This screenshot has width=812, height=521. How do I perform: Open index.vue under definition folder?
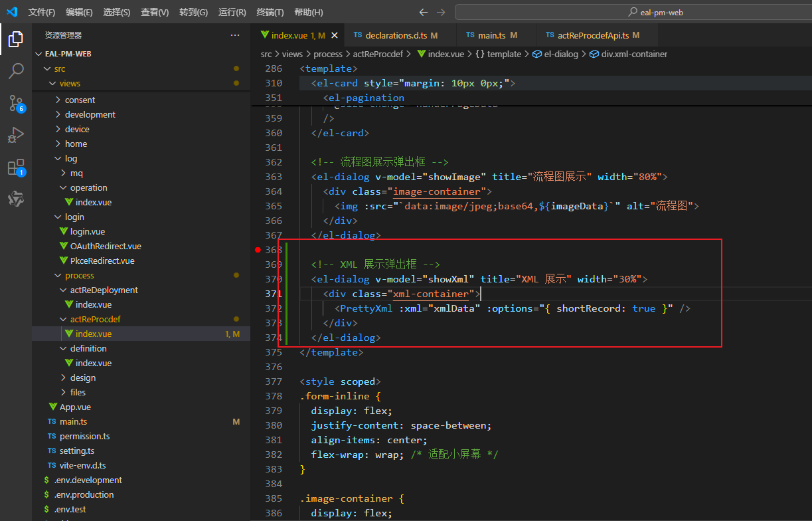[141, 363]
